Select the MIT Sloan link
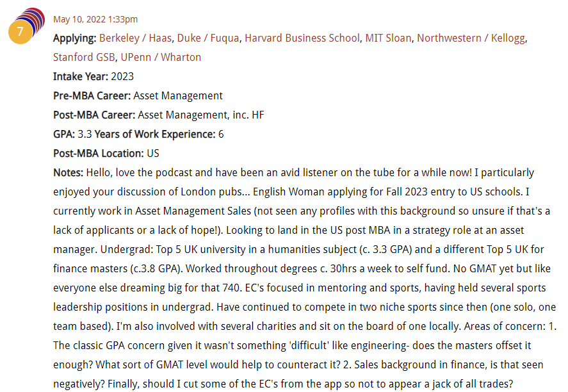 click(388, 38)
